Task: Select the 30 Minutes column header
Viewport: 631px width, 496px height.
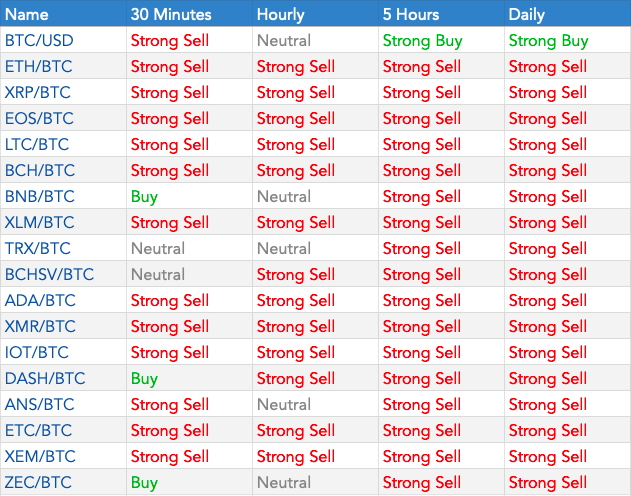Action: tap(169, 14)
